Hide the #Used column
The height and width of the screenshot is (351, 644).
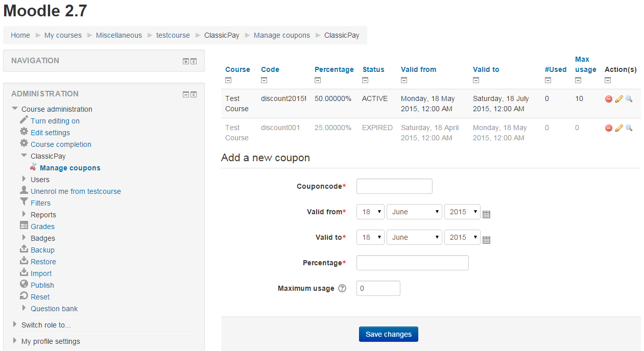click(548, 80)
